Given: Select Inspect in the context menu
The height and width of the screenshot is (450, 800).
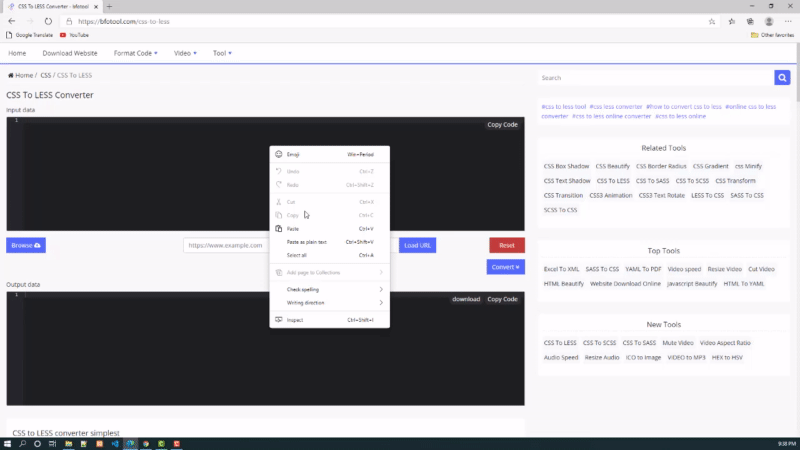Looking at the screenshot, I should tap(295, 320).
